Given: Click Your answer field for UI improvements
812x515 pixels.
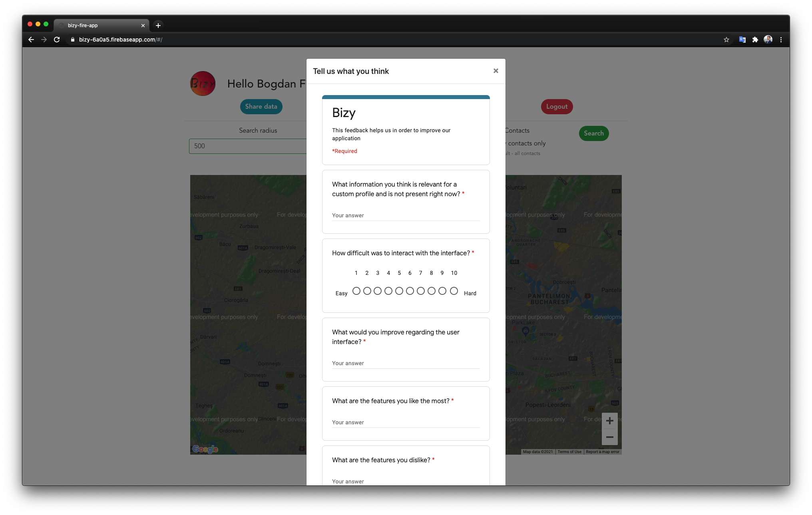Looking at the screenshot, I should point(406,363).
